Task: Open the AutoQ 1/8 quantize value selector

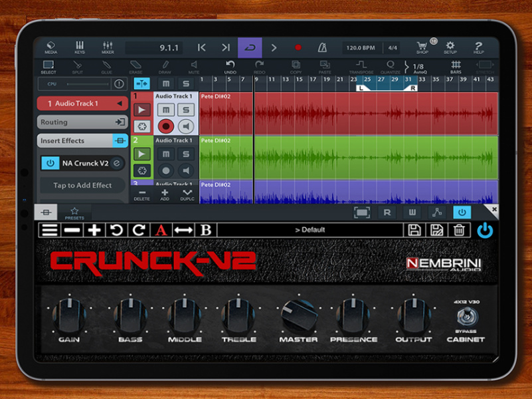Action: pyautogui.click(x=418, y=65)
